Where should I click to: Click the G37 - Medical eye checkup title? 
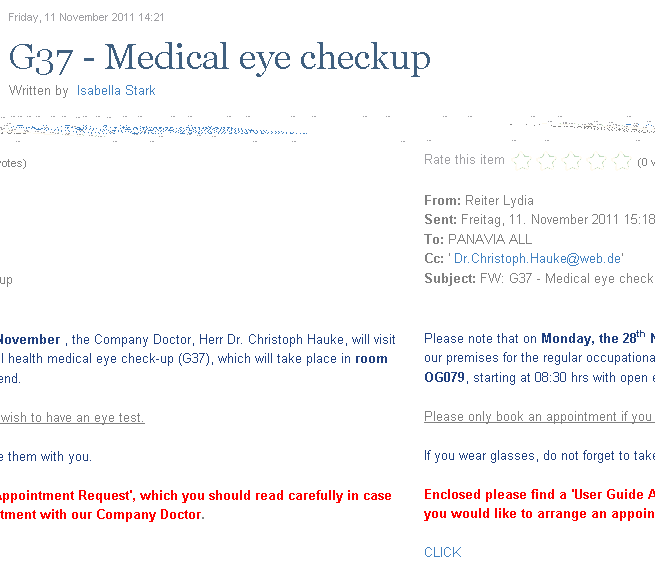[220, 58]
